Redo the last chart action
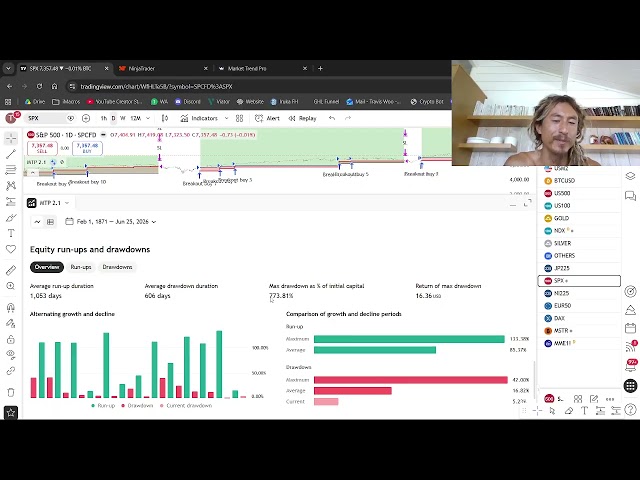Screen dimensions: 640x480 tap(348, 118)
